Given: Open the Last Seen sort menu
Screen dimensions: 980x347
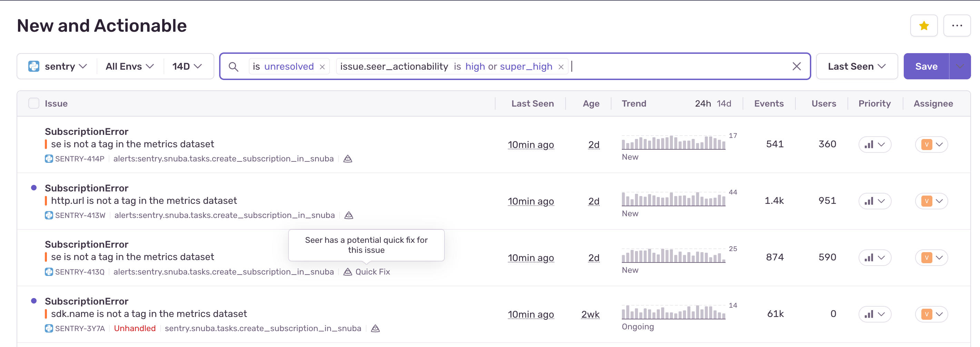Looking at the screenshot, I should (856, 66).
